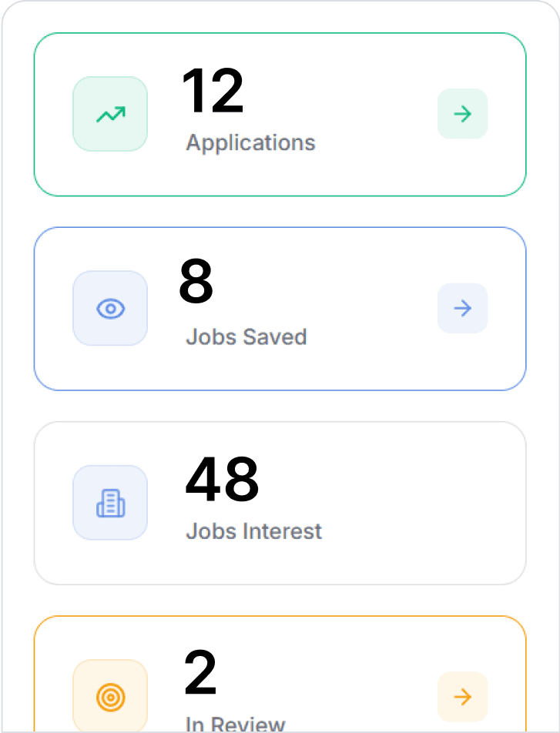Click the blue eye icon beside Jobs Saved
This screenshot has width=560, height=733.
point(110,309)
